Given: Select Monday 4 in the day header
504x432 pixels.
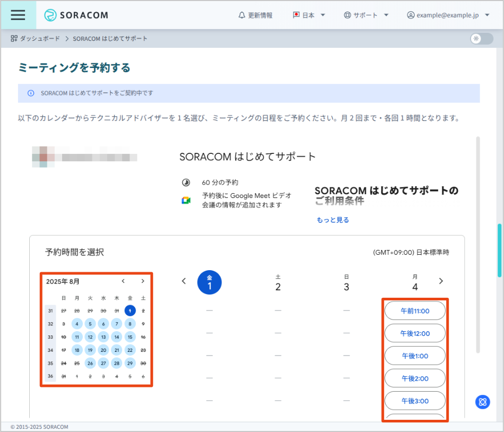Looking at the screenshot, I should click(415, 283).
